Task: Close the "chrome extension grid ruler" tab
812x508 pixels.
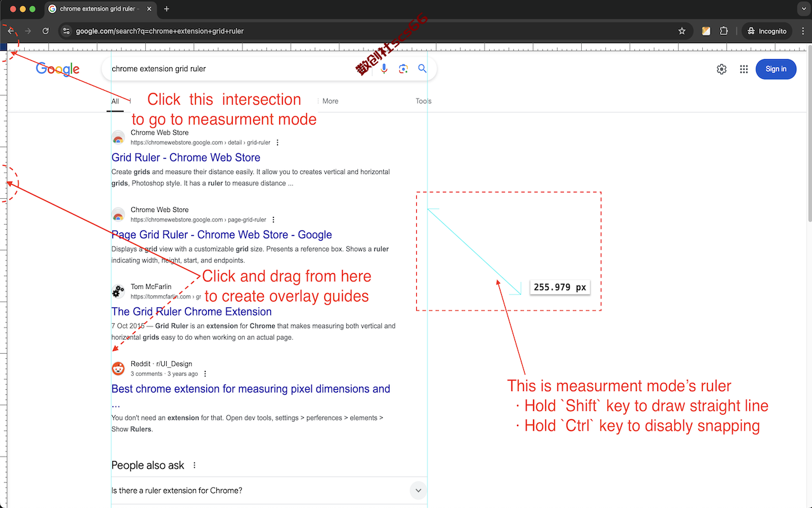Action: point(148,9)
